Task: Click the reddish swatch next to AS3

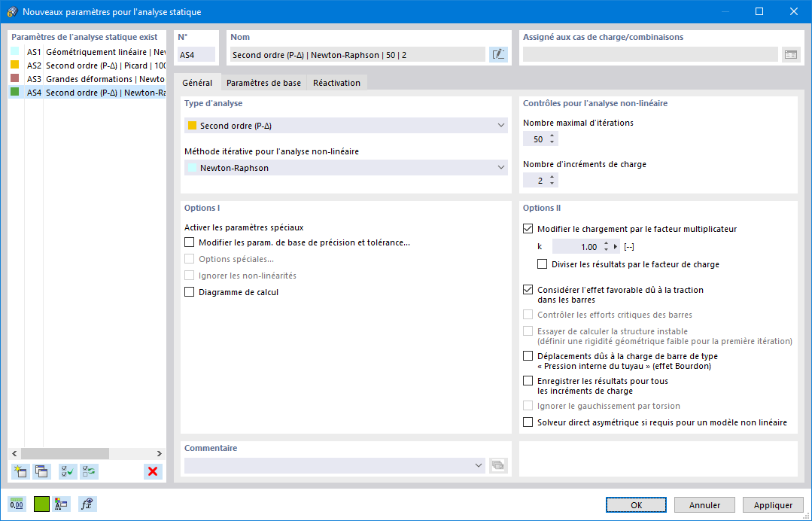Action: tap(15, 78)
